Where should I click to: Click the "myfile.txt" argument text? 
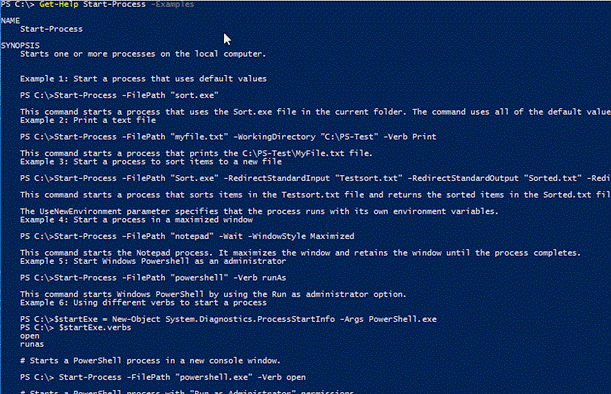coord(199,137)
